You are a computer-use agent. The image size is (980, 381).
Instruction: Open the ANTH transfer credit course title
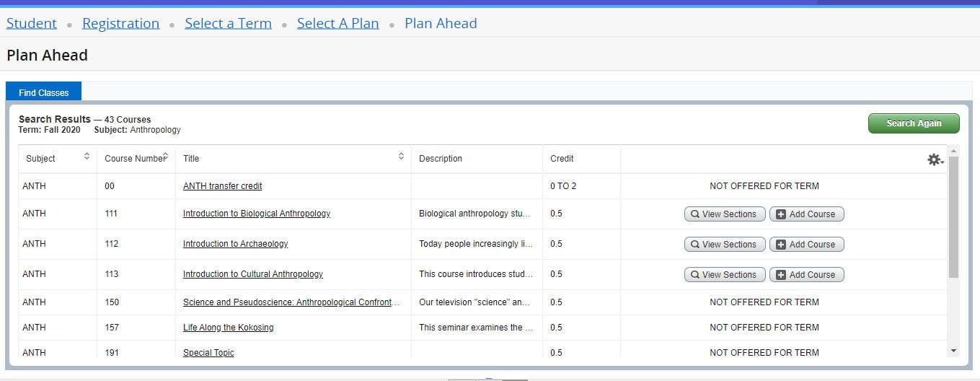222,186
